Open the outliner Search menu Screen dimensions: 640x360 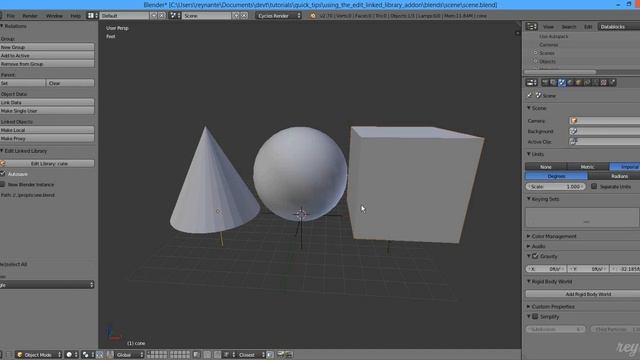pos(568,27)
